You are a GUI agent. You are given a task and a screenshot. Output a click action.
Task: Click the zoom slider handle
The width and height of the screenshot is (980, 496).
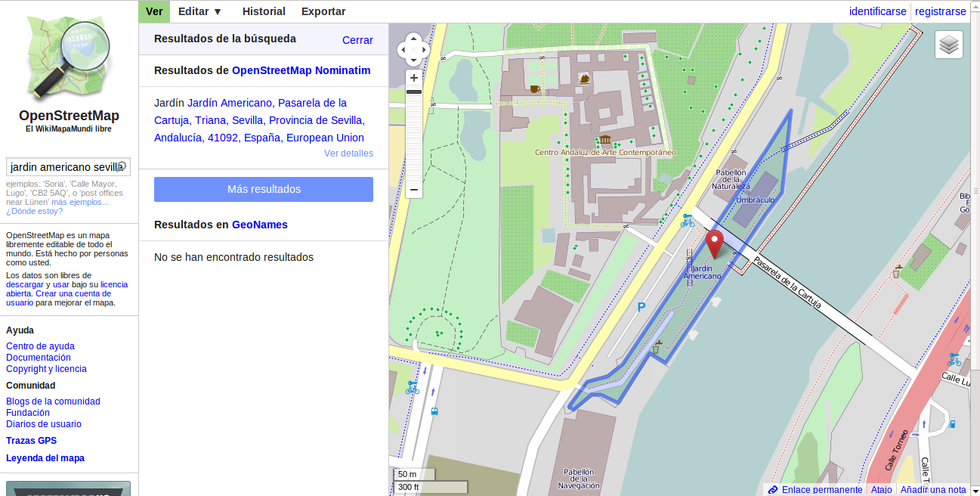pos(414,92)
